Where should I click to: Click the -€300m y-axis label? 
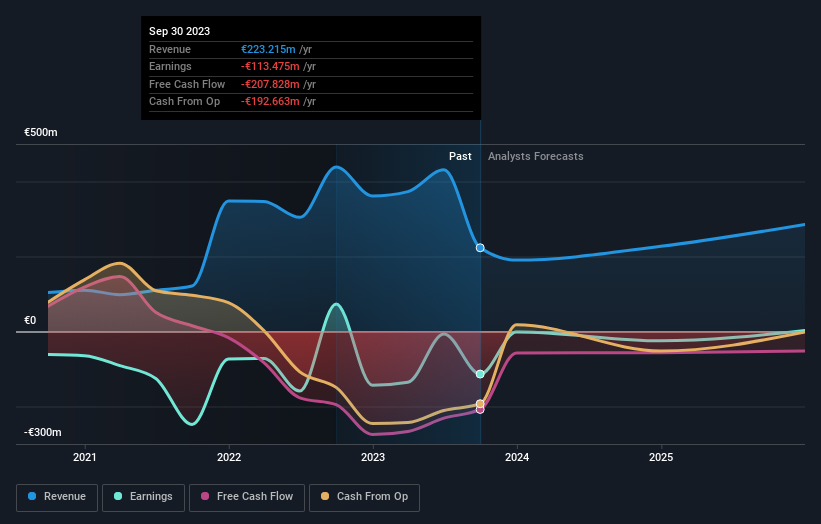(x=42, y=432)
